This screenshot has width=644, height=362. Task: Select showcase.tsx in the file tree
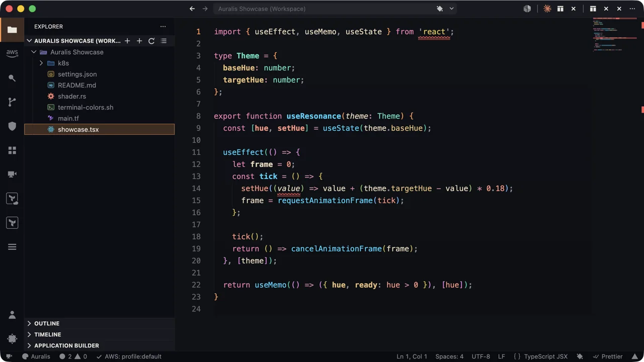point(99,129)
